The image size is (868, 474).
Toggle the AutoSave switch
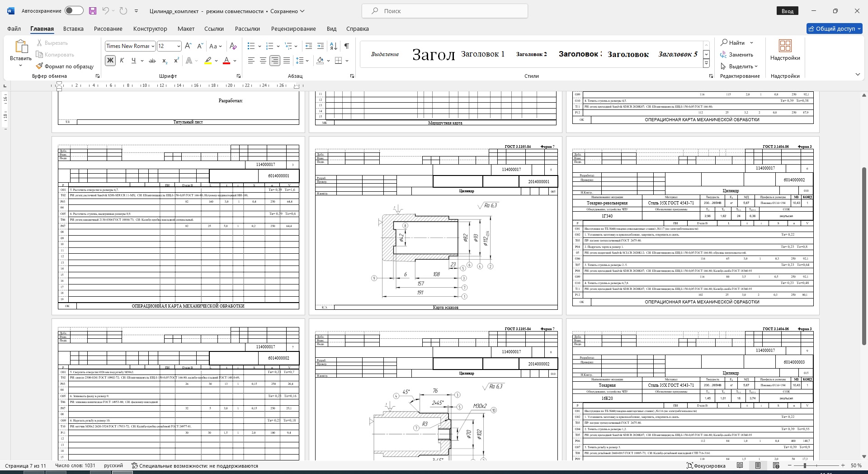(x=74, y=11)
